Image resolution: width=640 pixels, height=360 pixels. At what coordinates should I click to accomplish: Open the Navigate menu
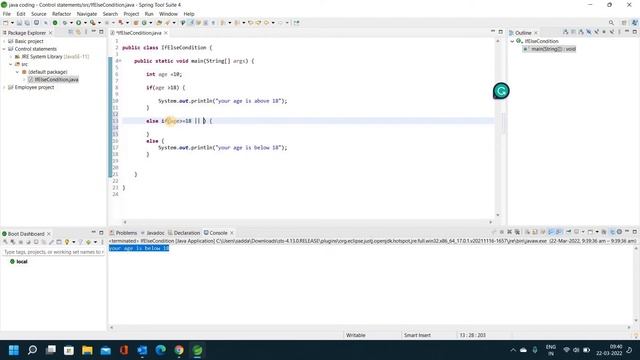point(87,14)
